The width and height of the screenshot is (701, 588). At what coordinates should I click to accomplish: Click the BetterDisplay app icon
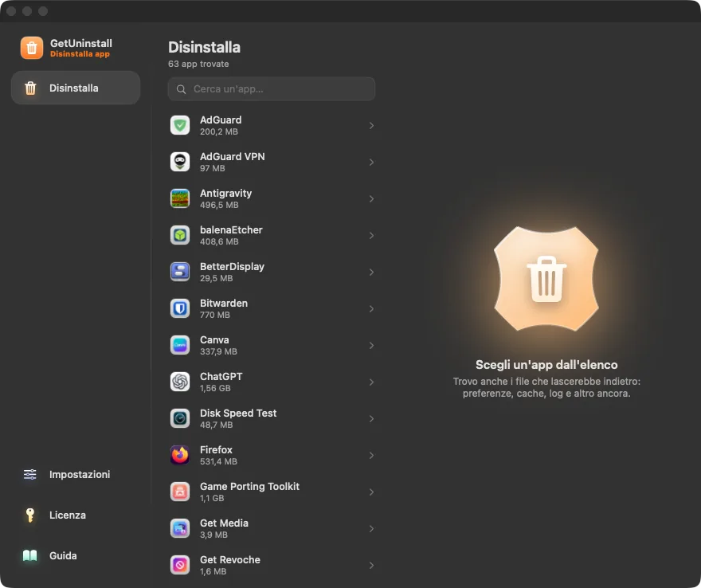(x=180, y=272)
